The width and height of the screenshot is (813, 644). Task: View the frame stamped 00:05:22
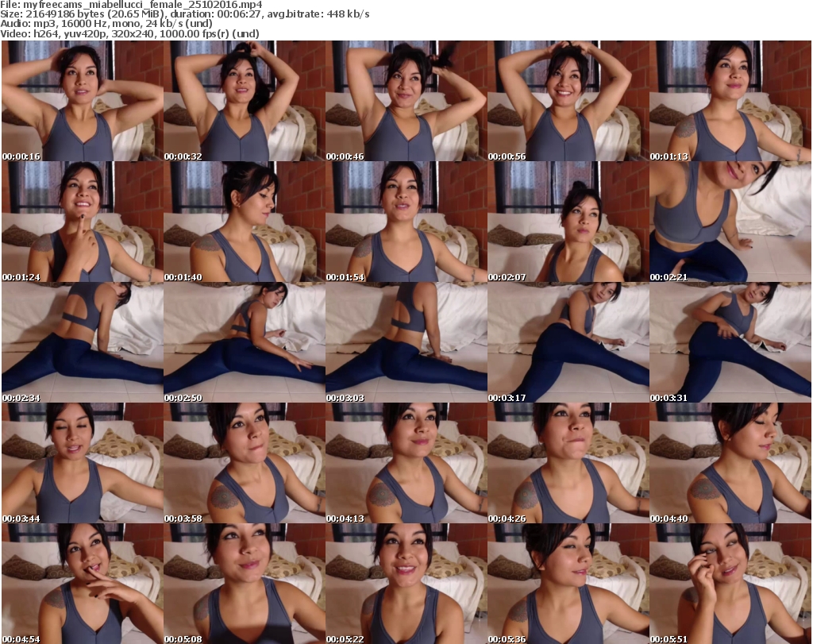(406, 584)
